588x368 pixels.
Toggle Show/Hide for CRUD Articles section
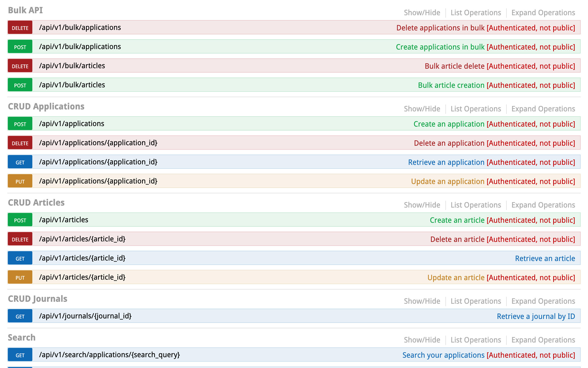point(422,205)
